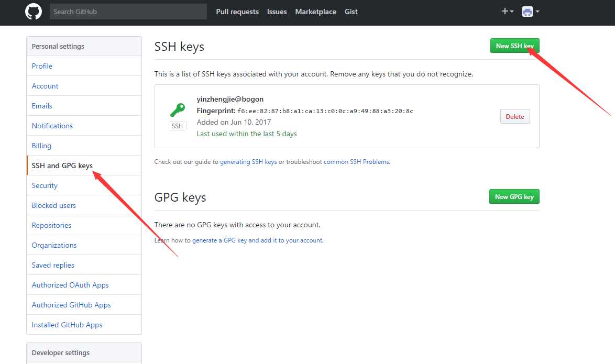This screenshot has width=615, height=364.
Task: Follow the generate a GPG key link
Action: 258,240
